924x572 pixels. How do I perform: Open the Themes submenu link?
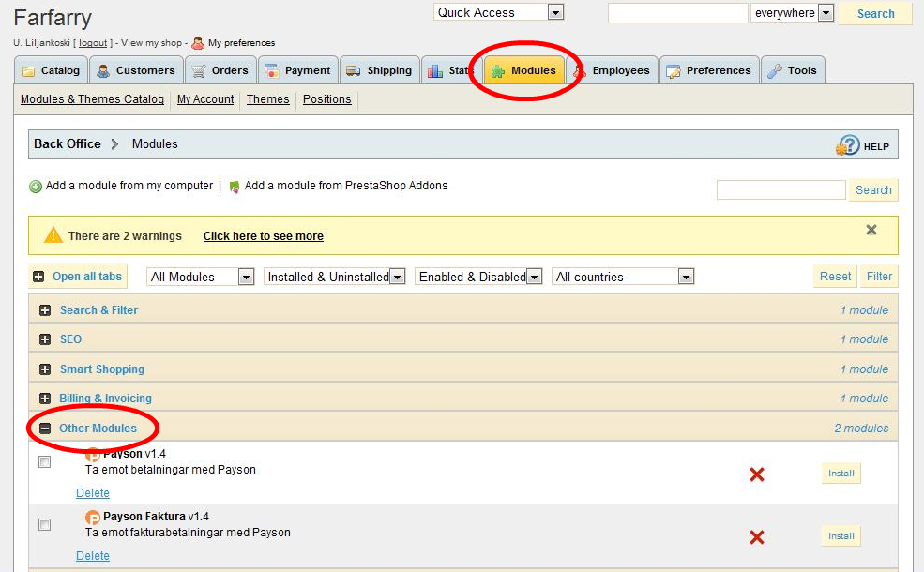click(268, 99)
